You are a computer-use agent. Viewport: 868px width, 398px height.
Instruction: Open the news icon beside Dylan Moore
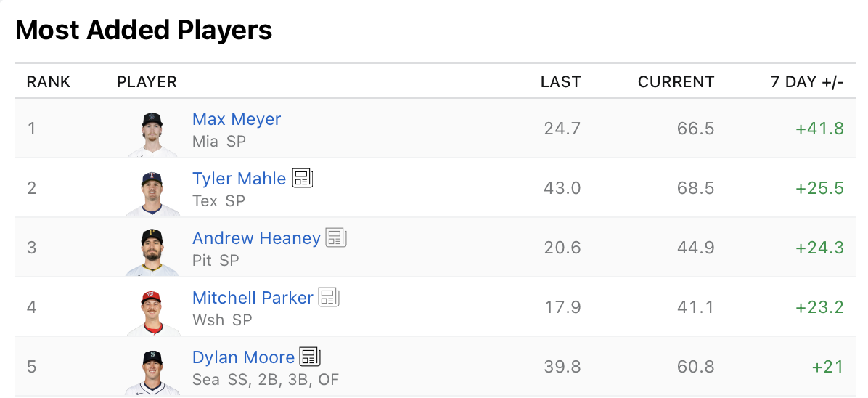(x=310, y=357)
